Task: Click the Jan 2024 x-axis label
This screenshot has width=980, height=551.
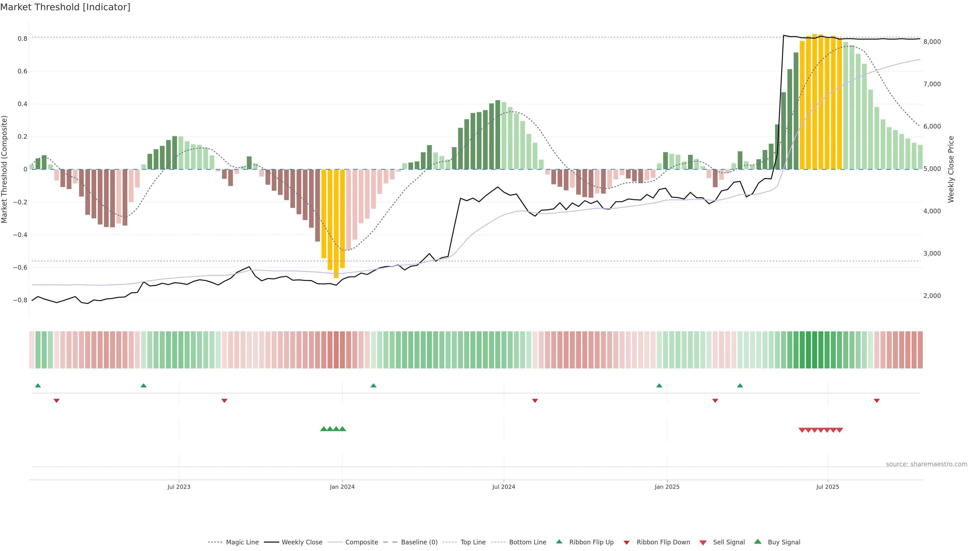Action: coord(342,487)
